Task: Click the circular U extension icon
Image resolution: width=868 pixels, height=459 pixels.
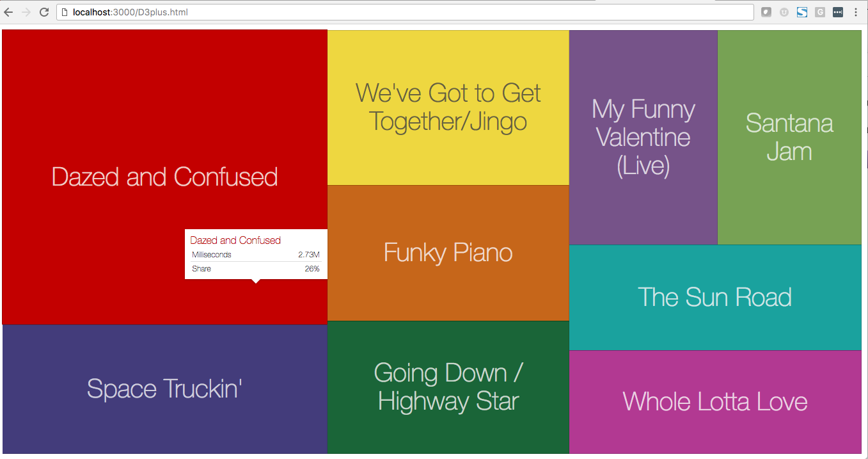Action: 784,12
